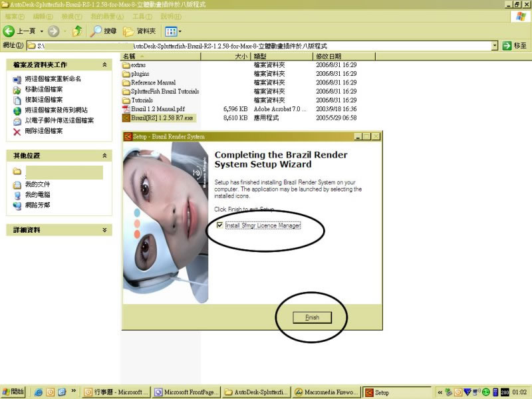Toggle the 資料夾 folders pane
The image size is (532, 399).
click(140, 31)
